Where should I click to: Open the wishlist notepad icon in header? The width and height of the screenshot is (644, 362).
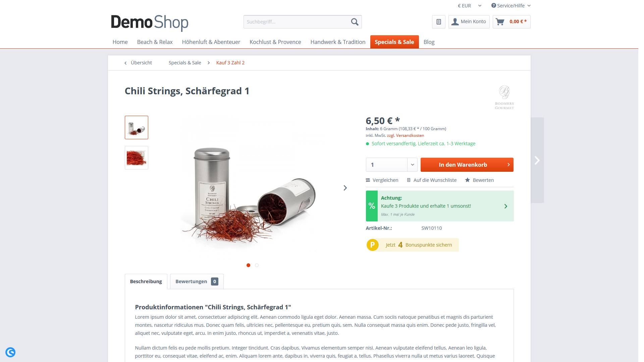(x=438, y=22)
